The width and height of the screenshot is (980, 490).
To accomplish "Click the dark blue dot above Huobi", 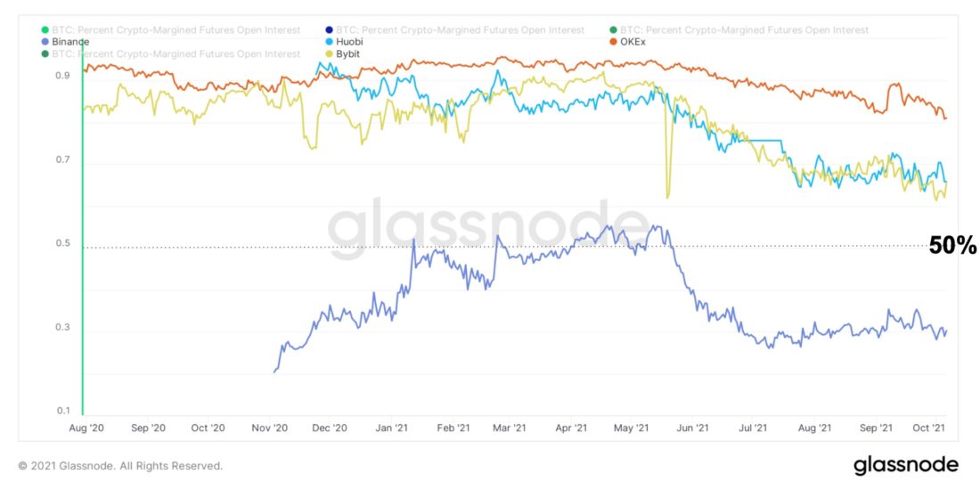I will (329, 30).
